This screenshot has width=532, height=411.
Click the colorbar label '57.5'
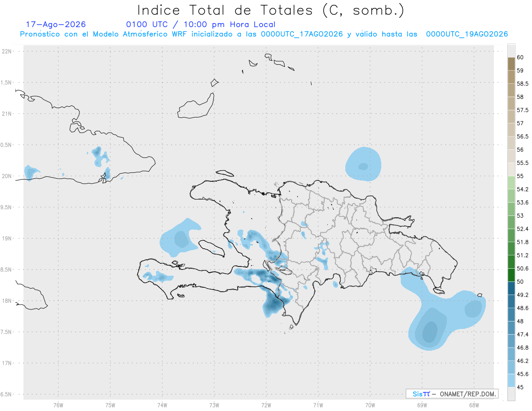(x=522, y=110)
